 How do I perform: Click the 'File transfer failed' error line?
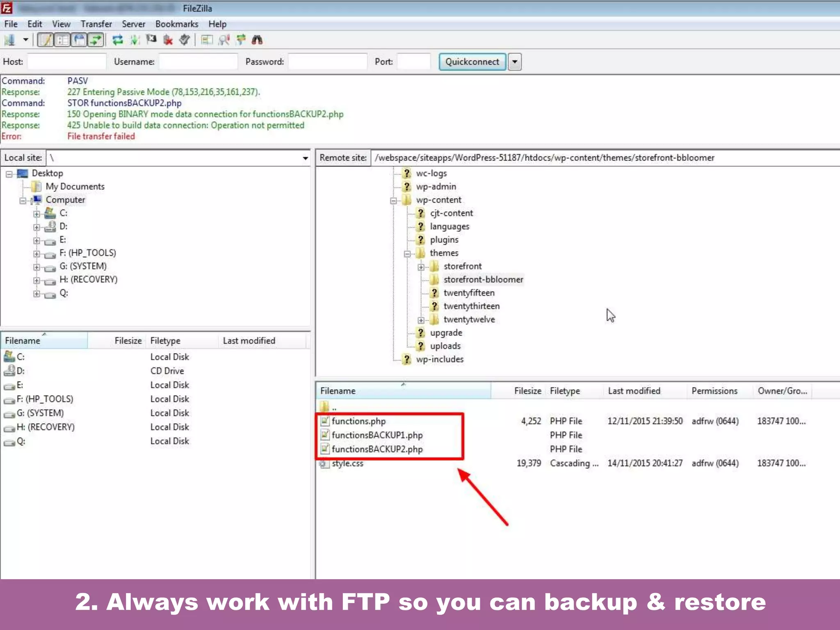coord(101,137)
